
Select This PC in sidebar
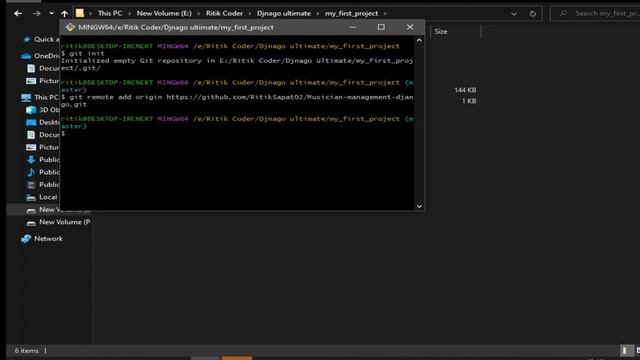pyautogui.click(x=46, y=97)
